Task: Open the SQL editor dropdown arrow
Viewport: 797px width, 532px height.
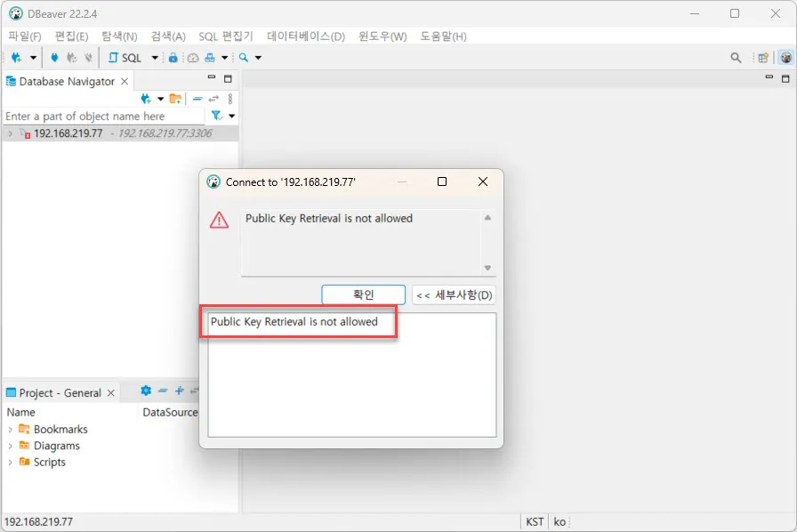Action: coord(154,57)
